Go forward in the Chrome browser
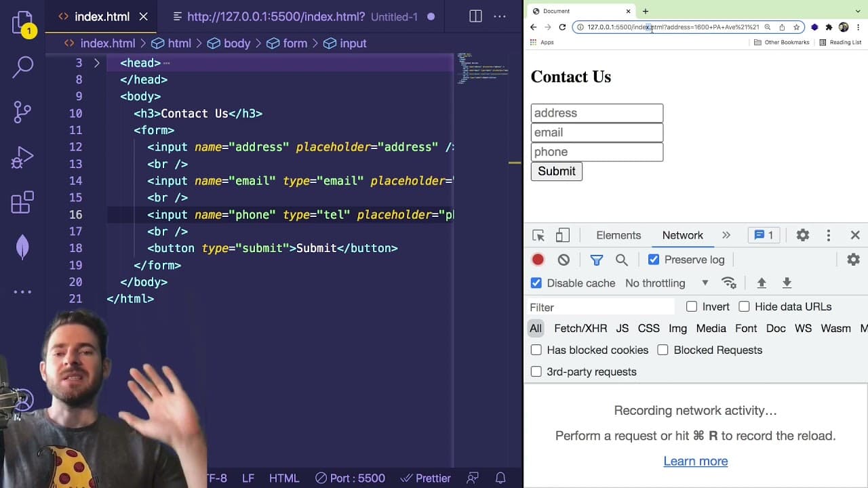Viewport: 868px width, 488px height. pyautogui.click(x=547, y=27)
